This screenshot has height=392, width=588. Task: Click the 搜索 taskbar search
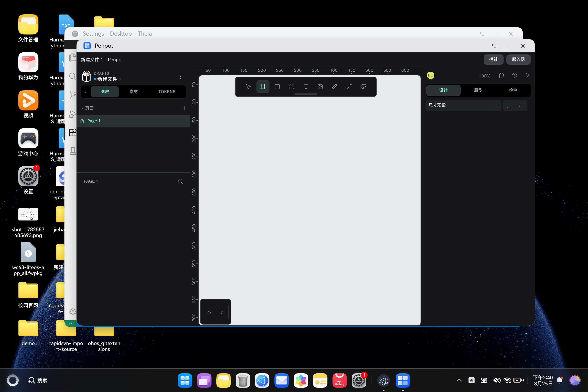pyautogui.click(x=38, y=381)
